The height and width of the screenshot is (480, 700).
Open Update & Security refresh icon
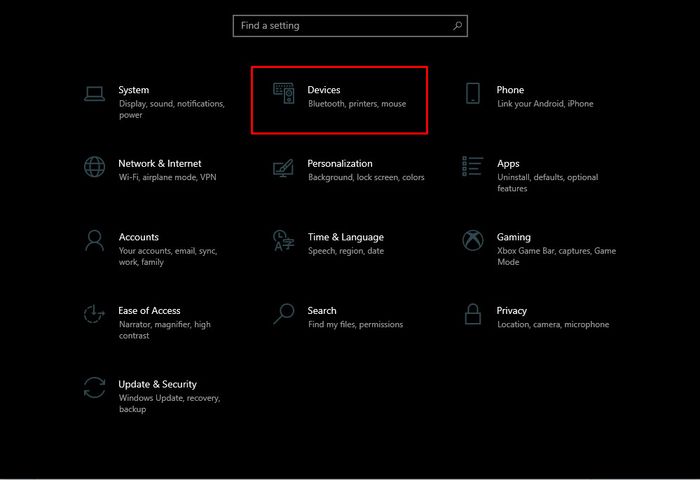pyautogui.click(x=95, y=388)
